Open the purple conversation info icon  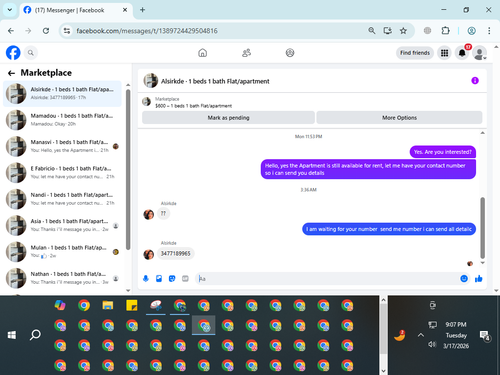(x=475, y=81)
